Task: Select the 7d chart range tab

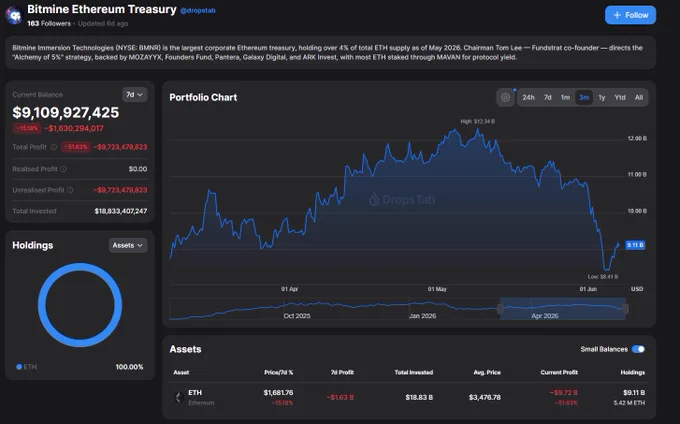Action: point(548,98)
